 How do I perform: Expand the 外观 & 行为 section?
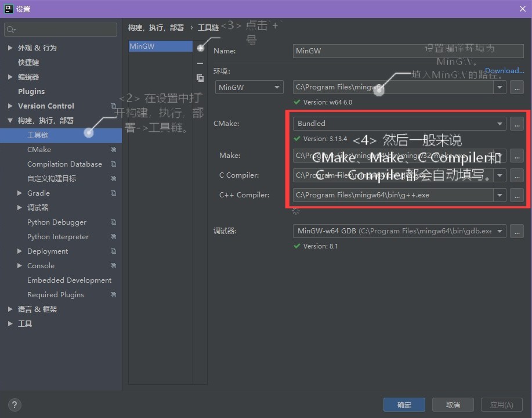click(x=10, y=48)
